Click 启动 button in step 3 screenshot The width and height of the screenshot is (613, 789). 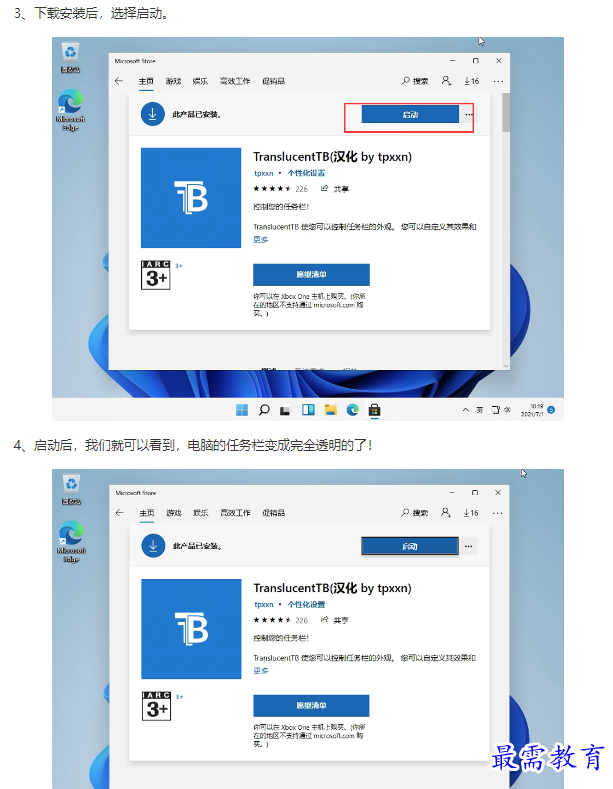410,114
